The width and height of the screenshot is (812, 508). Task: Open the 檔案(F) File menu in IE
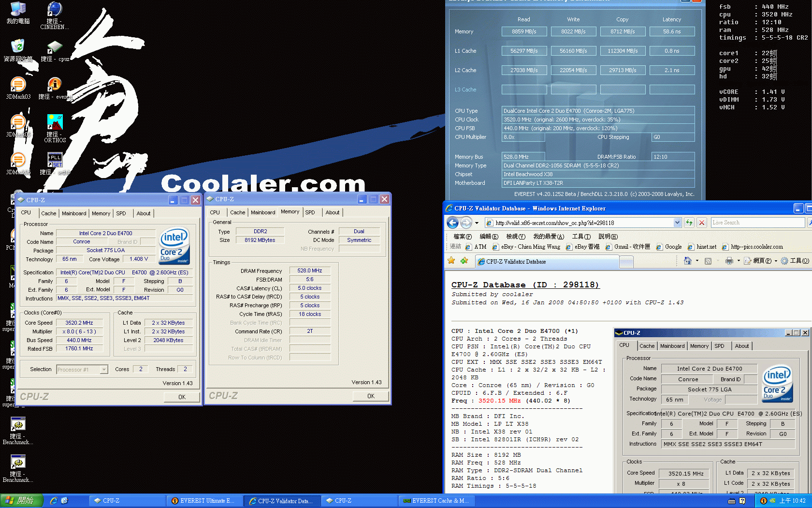pyautogui.click(x=463, y=237)
